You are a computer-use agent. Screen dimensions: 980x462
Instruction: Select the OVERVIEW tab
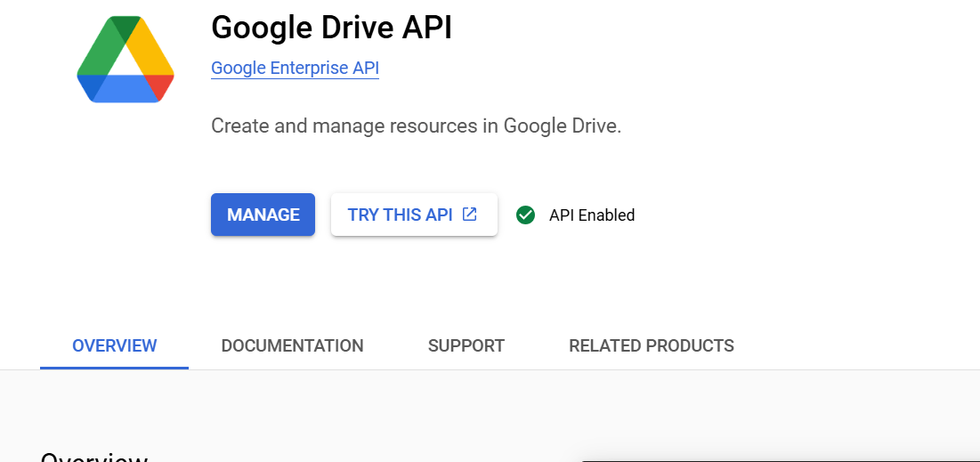(x=114, y=345)
